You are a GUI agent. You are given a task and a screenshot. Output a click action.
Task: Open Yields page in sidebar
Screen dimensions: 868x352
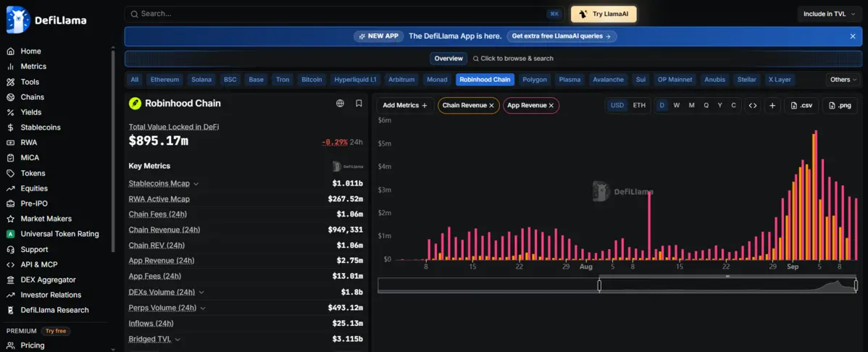pos(31,112)
